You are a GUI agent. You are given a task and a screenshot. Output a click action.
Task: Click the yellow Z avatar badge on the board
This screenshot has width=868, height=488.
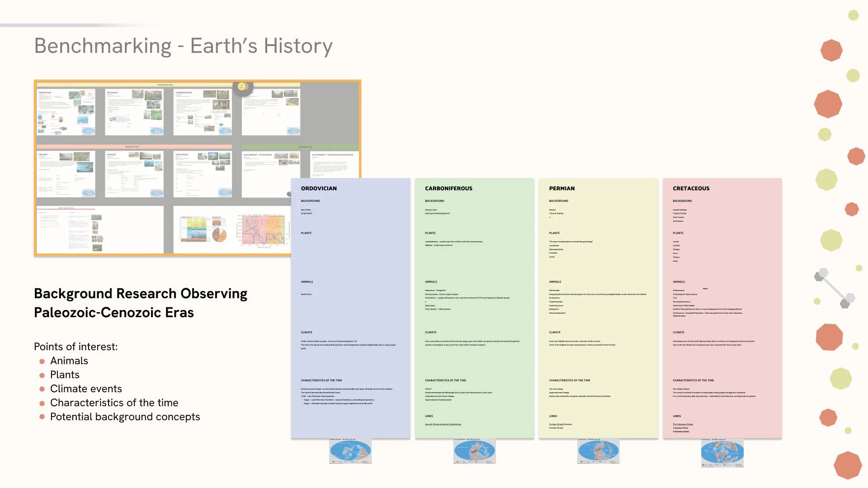[x=242, y=86]
